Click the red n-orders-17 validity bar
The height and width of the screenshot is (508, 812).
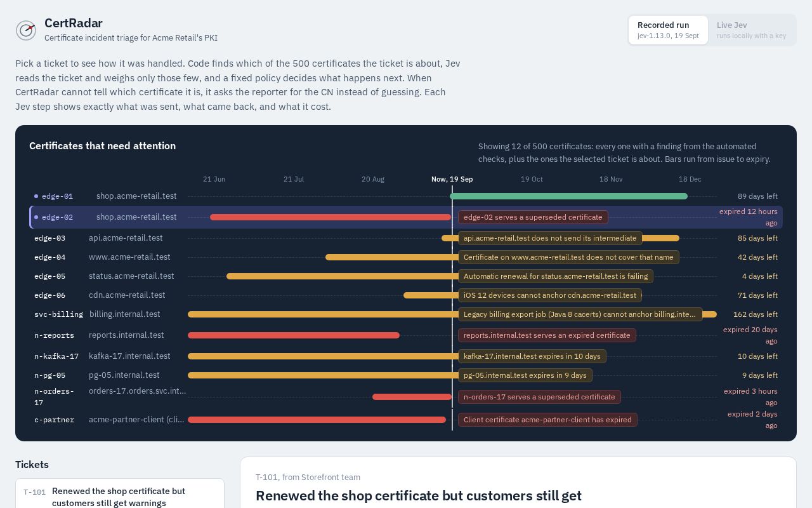click(412, 397)
